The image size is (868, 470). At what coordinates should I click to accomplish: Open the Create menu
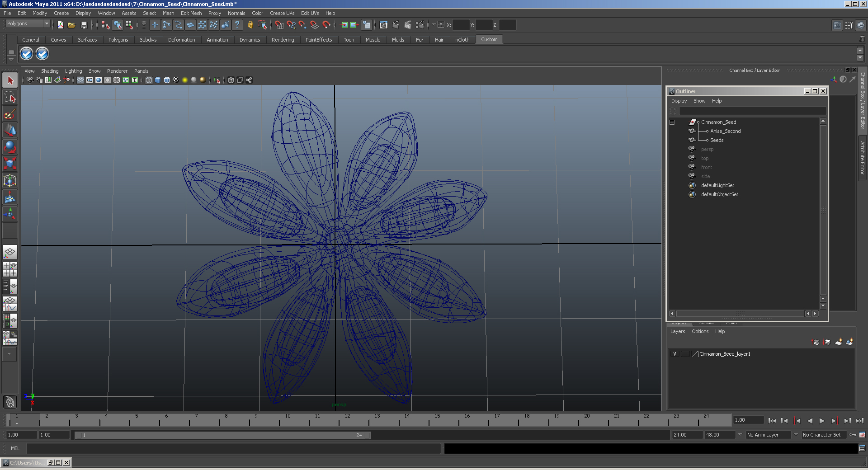pyautogui.click(x=61, y=13)
